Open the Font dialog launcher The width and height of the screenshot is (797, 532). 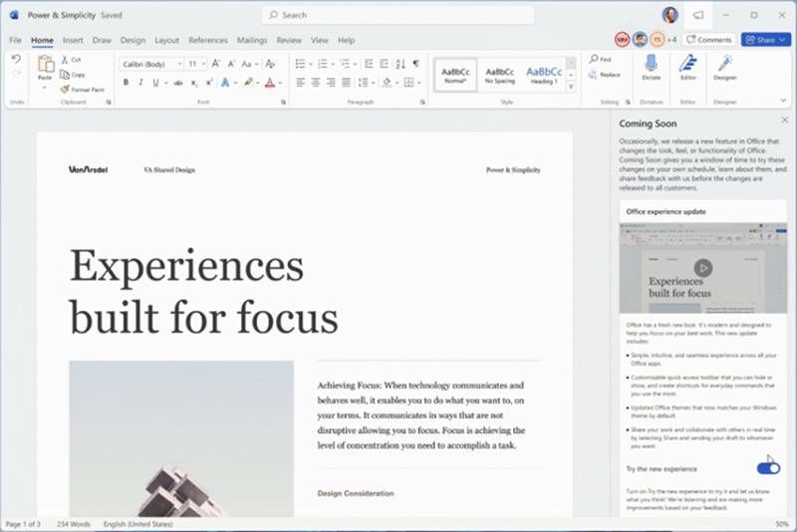[x=283, y=103]
